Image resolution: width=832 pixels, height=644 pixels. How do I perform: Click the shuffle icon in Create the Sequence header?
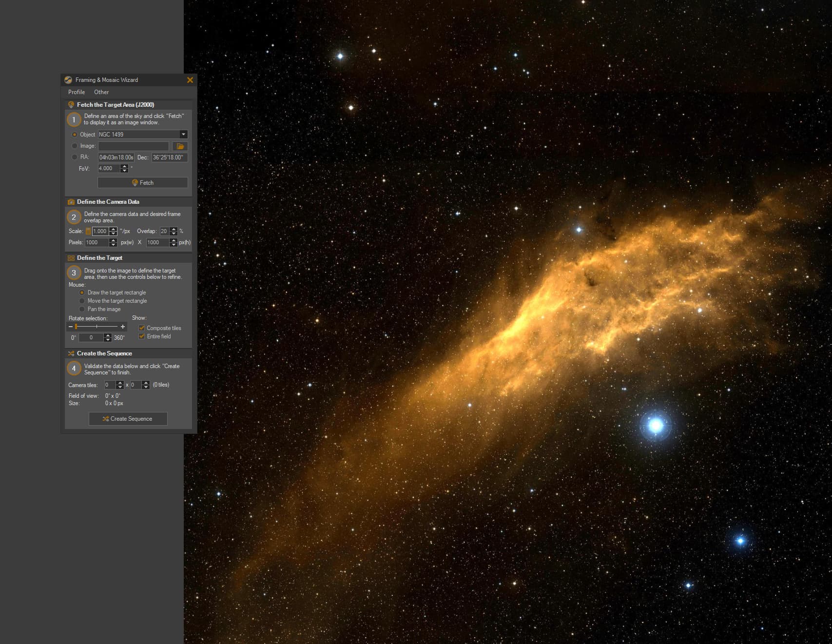click(x=71, y=353)
